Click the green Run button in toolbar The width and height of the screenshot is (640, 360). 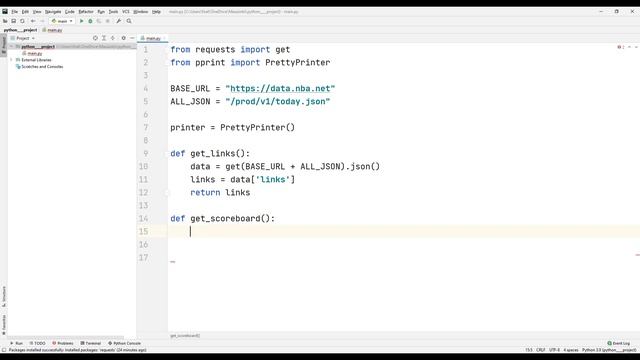pyautogui.click(x=81, y=21)
